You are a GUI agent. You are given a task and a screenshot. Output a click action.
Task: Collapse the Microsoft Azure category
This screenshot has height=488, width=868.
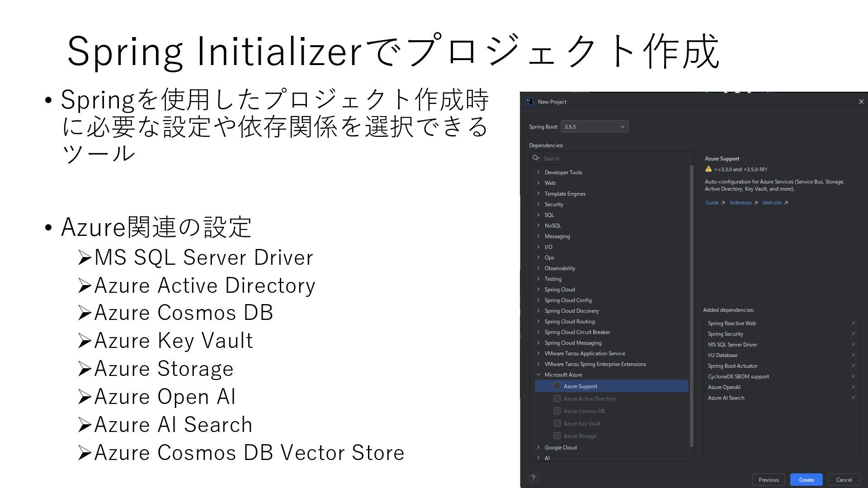coord(538,375)
